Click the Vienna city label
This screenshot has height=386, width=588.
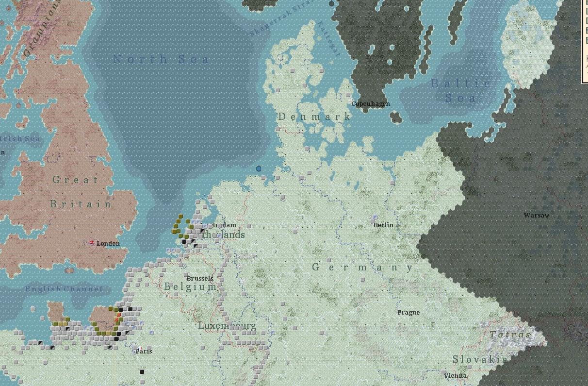tap(455, 375)
